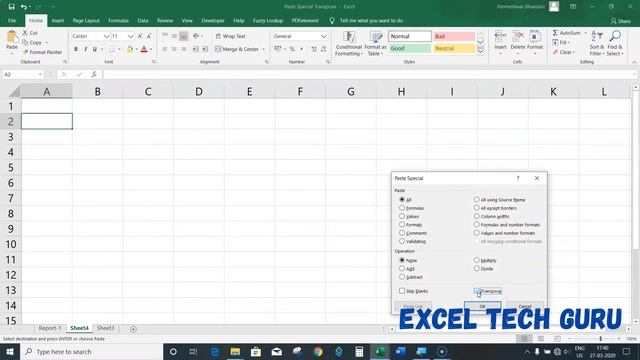Switch to the Sheet3 sheet tab
Image resolution: width=640 pixels, height=360 pixels.
105,328
